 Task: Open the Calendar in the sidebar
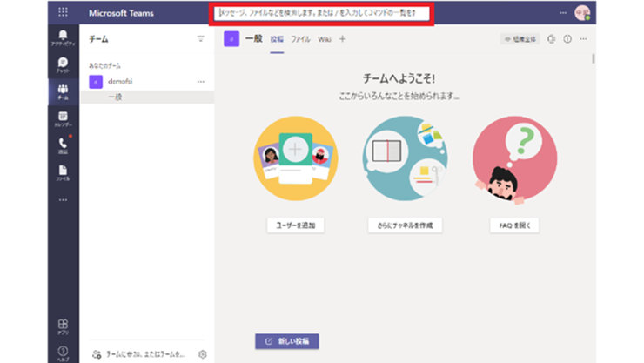pos(63,119)
